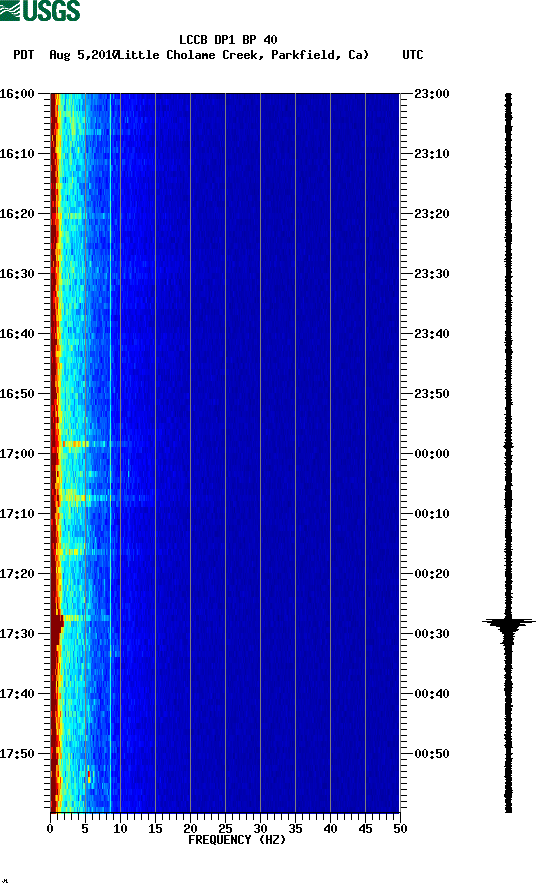Click the 17:10 PDT time label
The height and width of the screenshot is (892, 552).
(x=17, y=514)
